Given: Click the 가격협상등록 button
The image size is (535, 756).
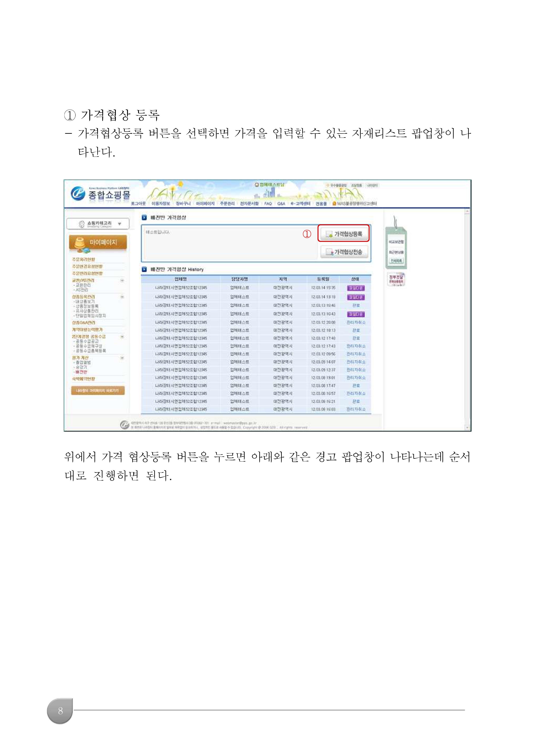Looking at the screenshot, I should 344,234.
